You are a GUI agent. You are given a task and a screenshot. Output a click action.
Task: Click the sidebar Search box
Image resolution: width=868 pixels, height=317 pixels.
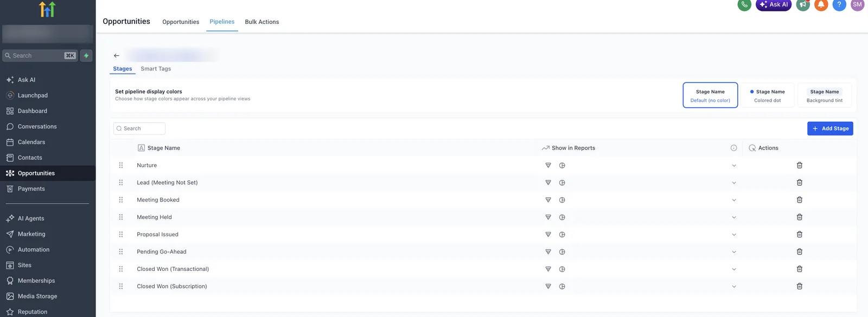(40, 55)
